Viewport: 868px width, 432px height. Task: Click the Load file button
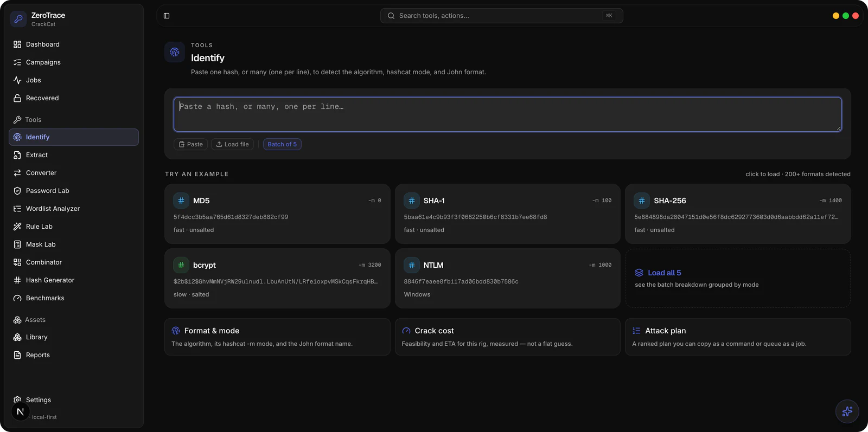(232, 144)
